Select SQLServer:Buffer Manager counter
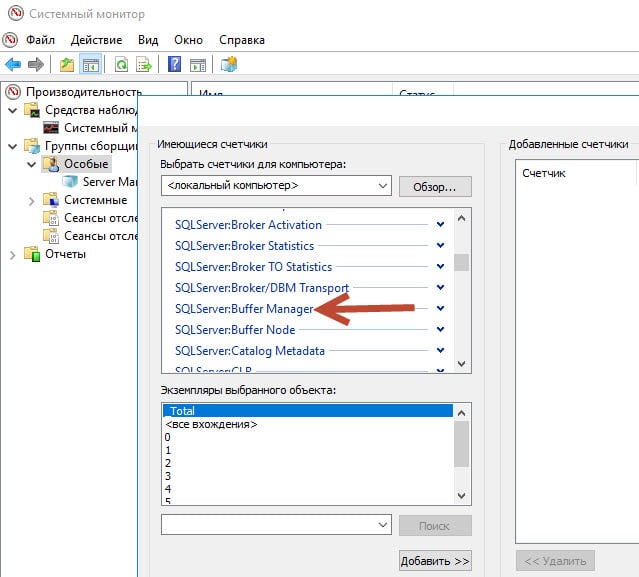 tap(244, 309)
